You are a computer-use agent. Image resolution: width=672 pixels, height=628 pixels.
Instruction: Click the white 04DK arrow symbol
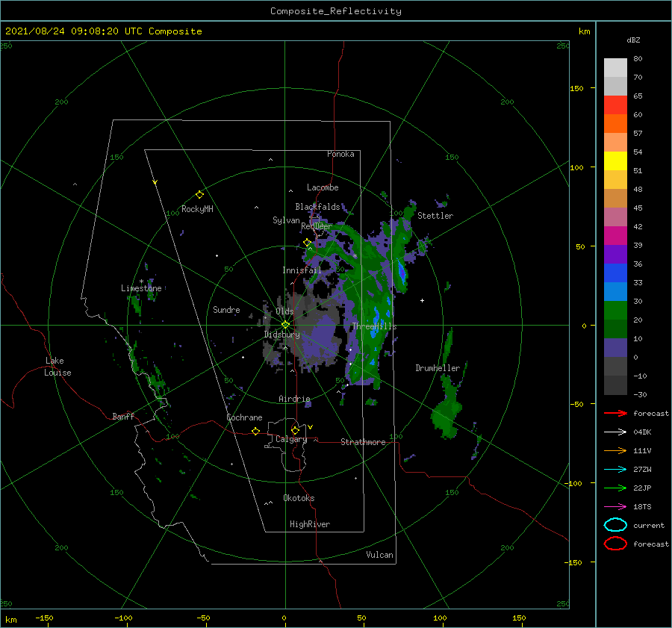pyautogui.click(x=615, y=432)
